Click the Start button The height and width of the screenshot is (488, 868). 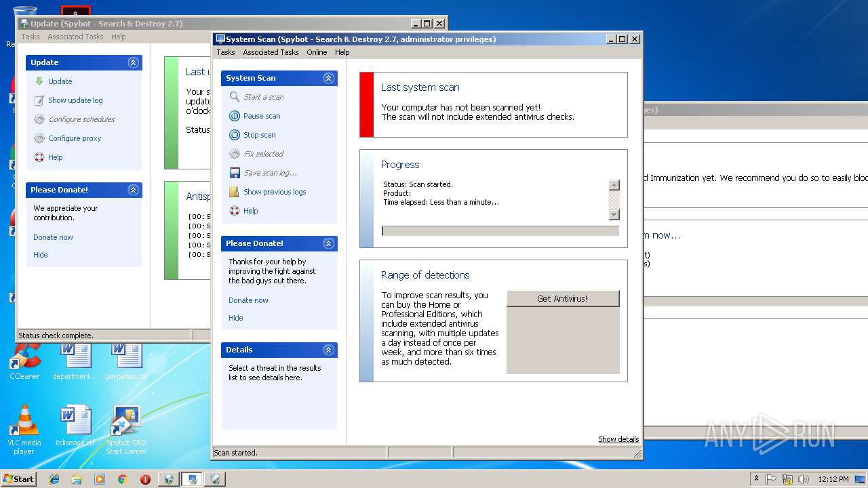(x=19, y=479)
